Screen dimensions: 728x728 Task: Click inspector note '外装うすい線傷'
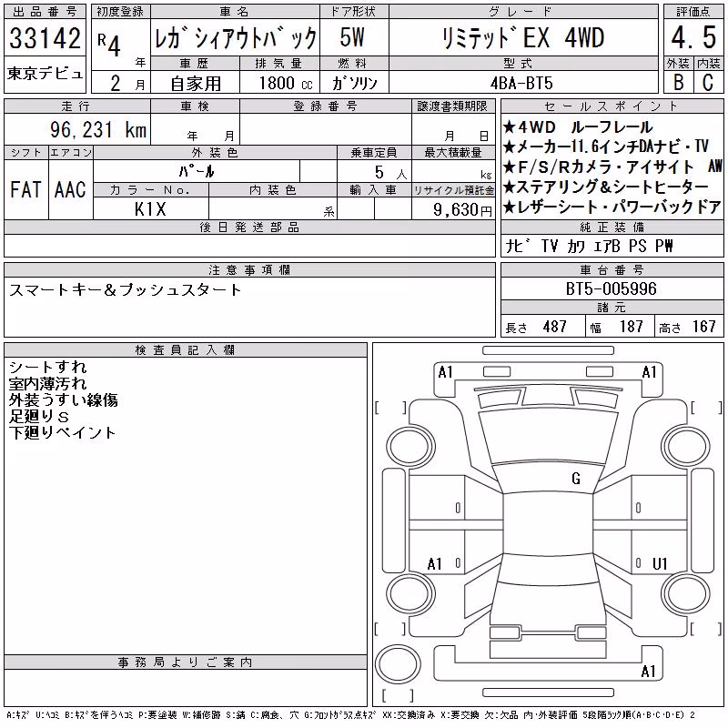tap(64, 399)
